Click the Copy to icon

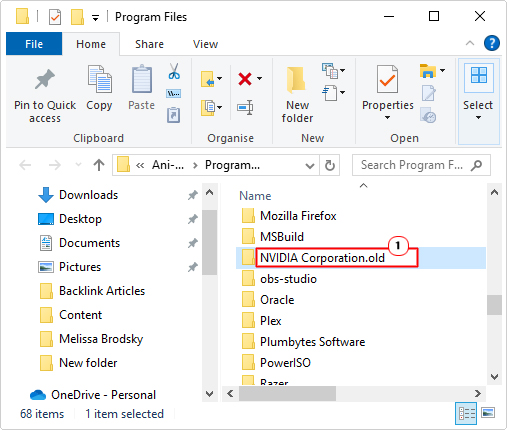click(x=207, y=107)
